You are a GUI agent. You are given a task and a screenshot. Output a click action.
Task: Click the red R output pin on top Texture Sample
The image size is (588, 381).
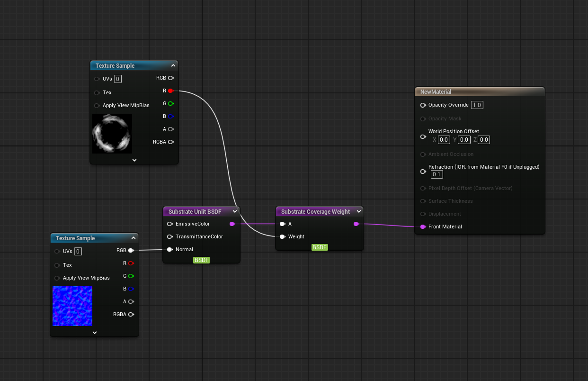pos(170,91)
